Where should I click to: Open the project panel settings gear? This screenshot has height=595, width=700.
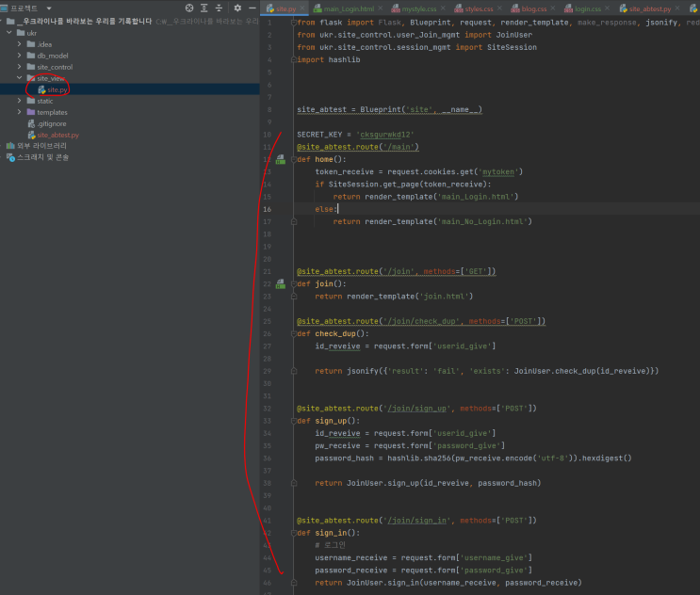(x=237, y=8)
